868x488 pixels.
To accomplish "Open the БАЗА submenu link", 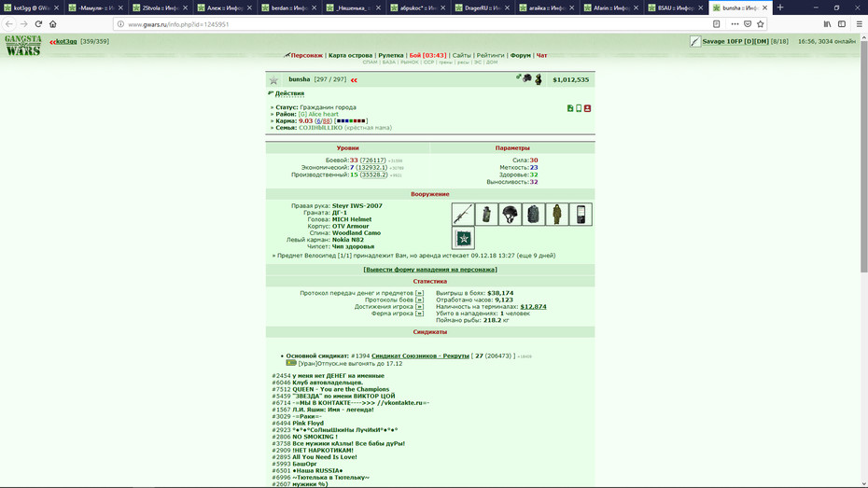I will tap(388, 62).
